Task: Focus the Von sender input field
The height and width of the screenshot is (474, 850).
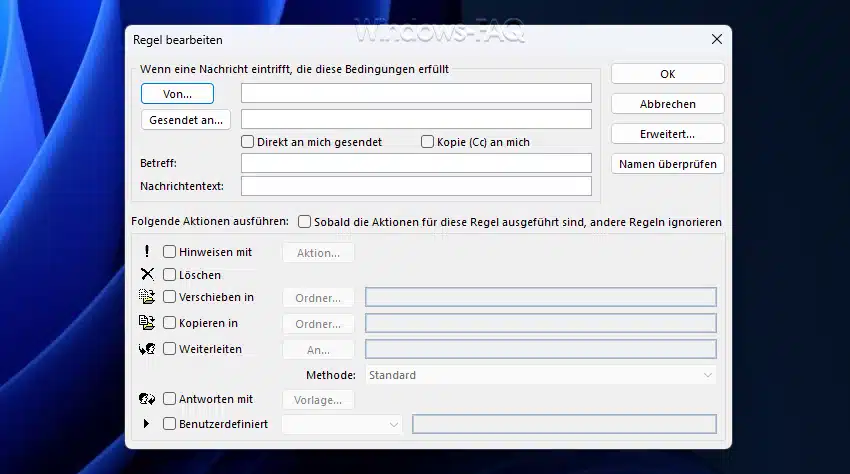Action: coord(416,93)
